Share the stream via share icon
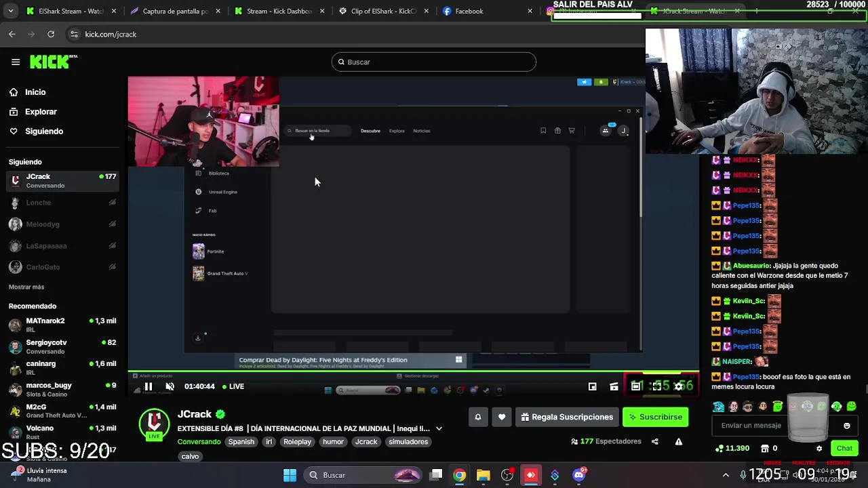The image size is (868, 488). tap(655, 442)
